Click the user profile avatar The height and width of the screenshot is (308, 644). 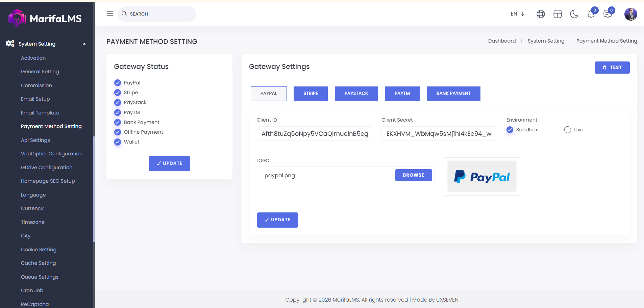[630, 14]
